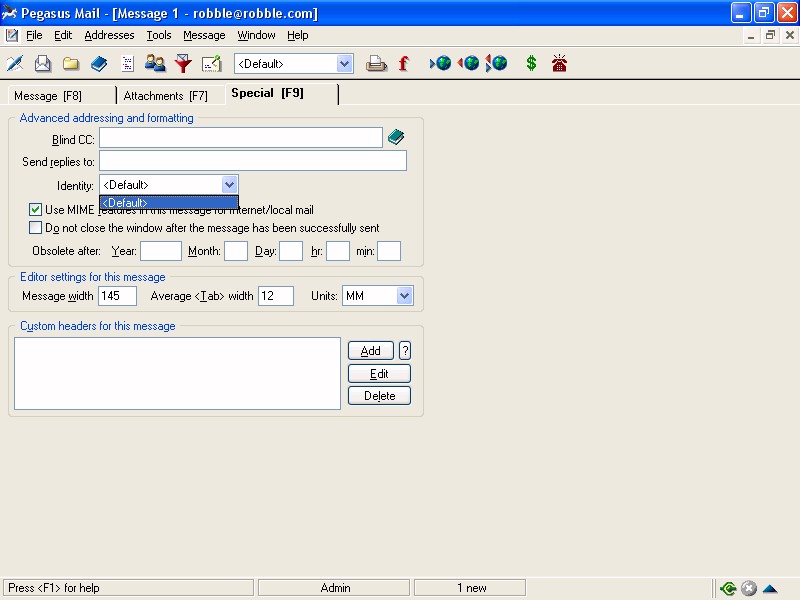Click the Message width field showing 145
800x600 pixels.
pyautogui.click(x=117, y=296)
